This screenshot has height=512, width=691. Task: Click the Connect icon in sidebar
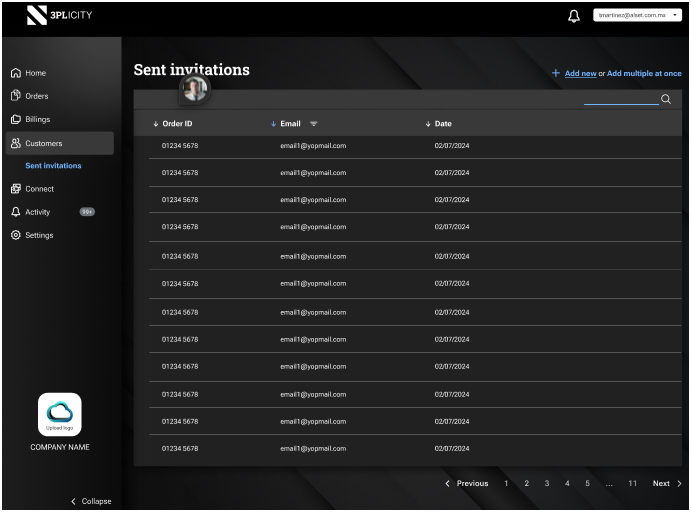click(x=16, y=189)
